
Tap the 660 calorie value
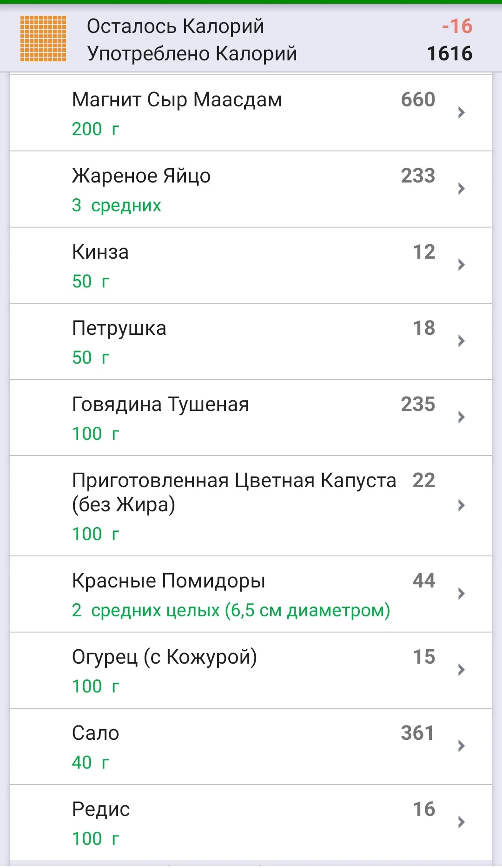418,100
